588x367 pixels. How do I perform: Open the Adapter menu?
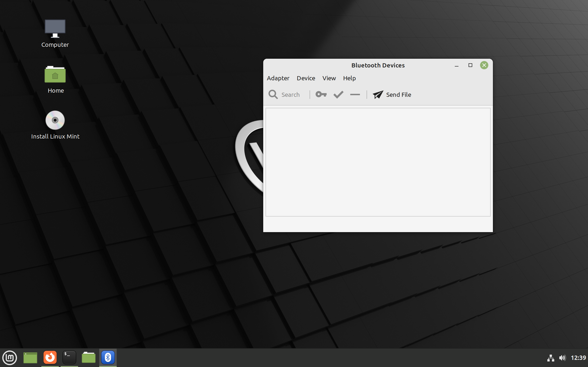tap(278, 78)
